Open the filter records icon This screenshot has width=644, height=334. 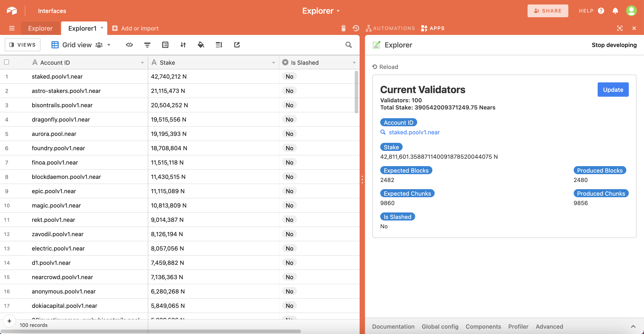pyautogui.click(x=147, y=45)
